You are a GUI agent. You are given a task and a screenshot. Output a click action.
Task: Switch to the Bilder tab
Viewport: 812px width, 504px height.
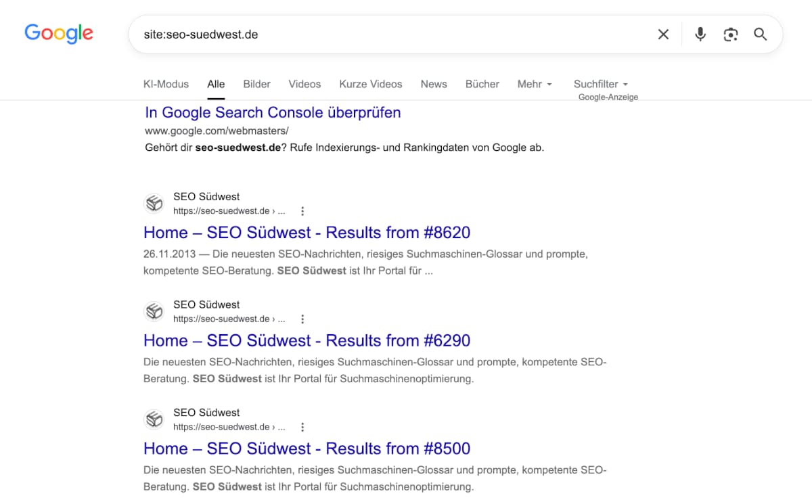(256, 84)
